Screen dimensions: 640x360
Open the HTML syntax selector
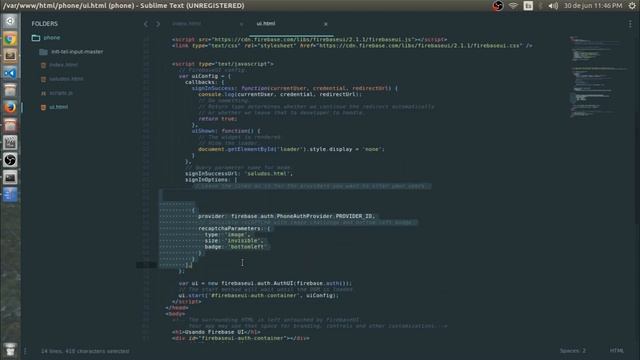[617, 351]
